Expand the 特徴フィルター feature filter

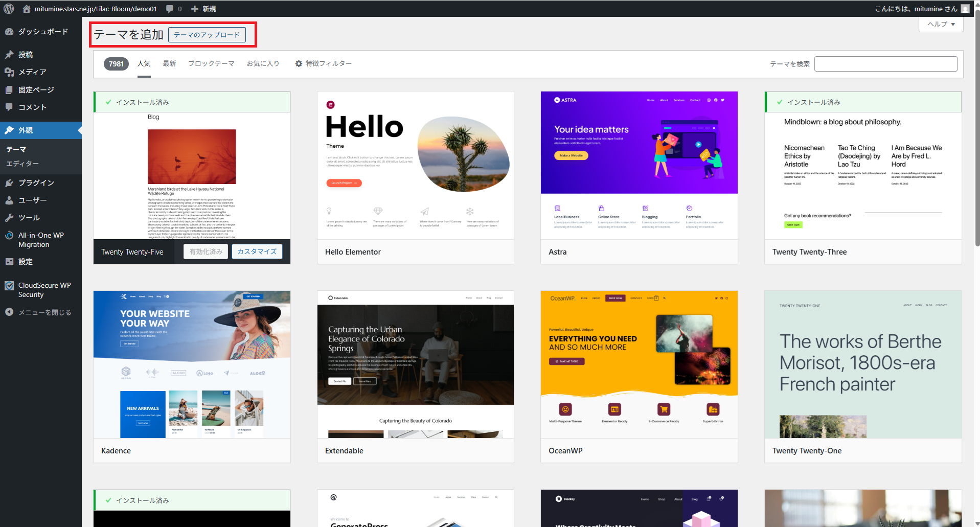pyautogui.click(x=323, y=64)
